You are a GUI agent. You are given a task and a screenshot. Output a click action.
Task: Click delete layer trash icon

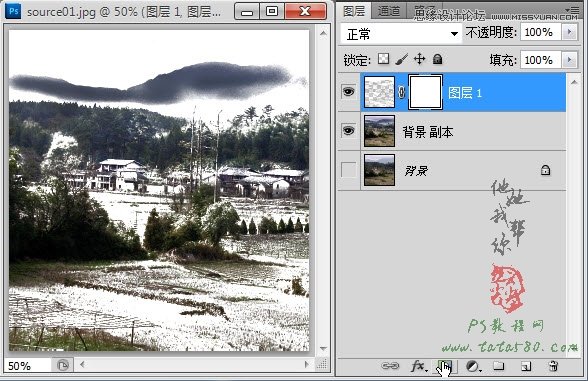[x=553, y=366]
